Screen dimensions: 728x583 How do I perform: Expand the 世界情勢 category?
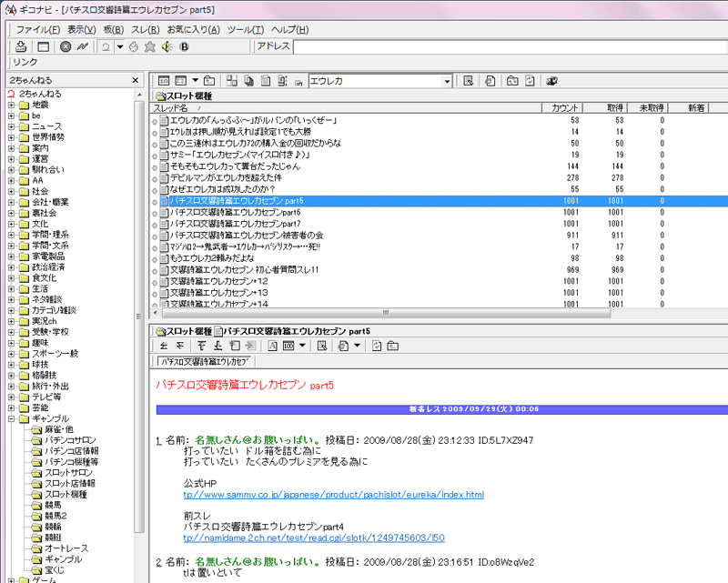pos(11,137)
